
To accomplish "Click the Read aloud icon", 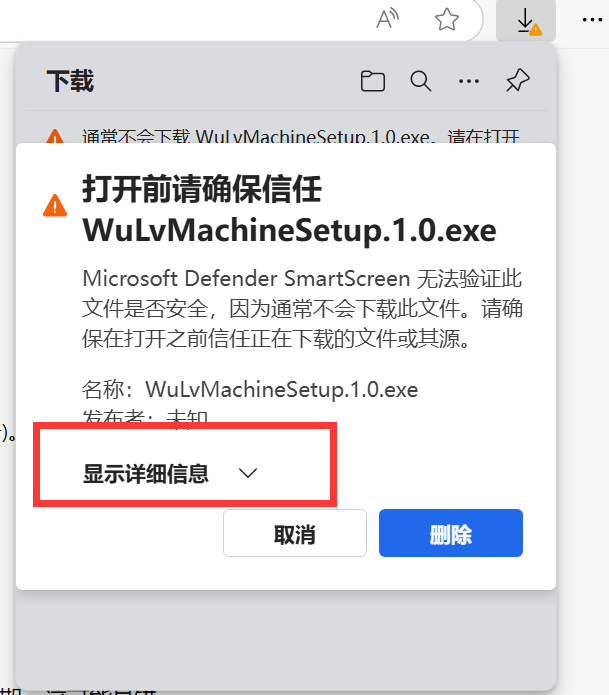I will (387, 19).
